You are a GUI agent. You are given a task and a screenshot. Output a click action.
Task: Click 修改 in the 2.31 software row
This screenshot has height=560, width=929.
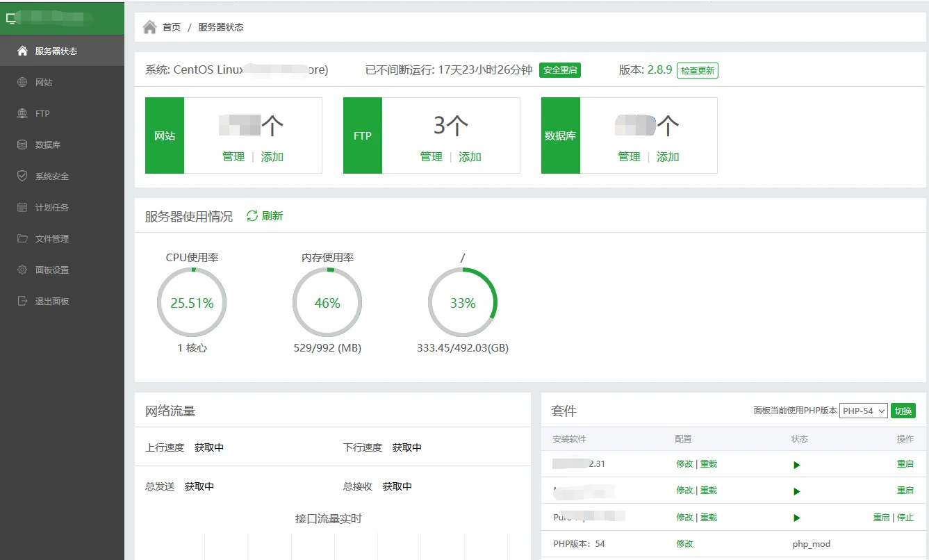[x=684, y=464]
